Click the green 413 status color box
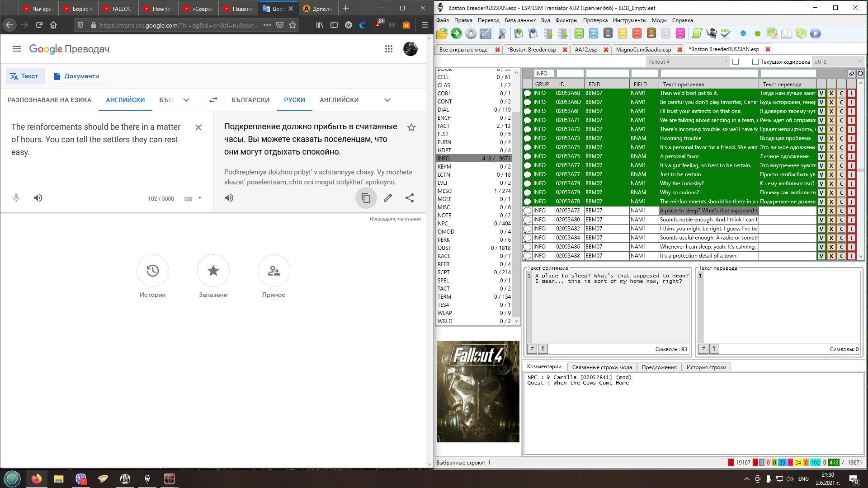Image resolution: width=868 pixels, height=488 pixels. [833, 462]
